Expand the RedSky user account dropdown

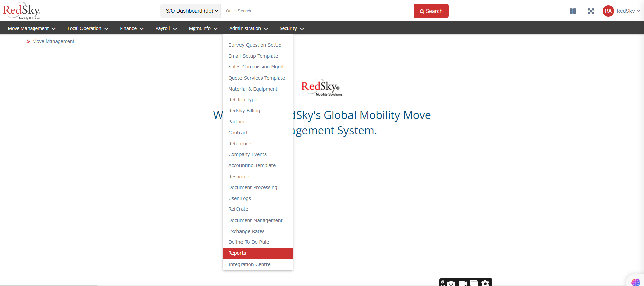coord(628,11)
